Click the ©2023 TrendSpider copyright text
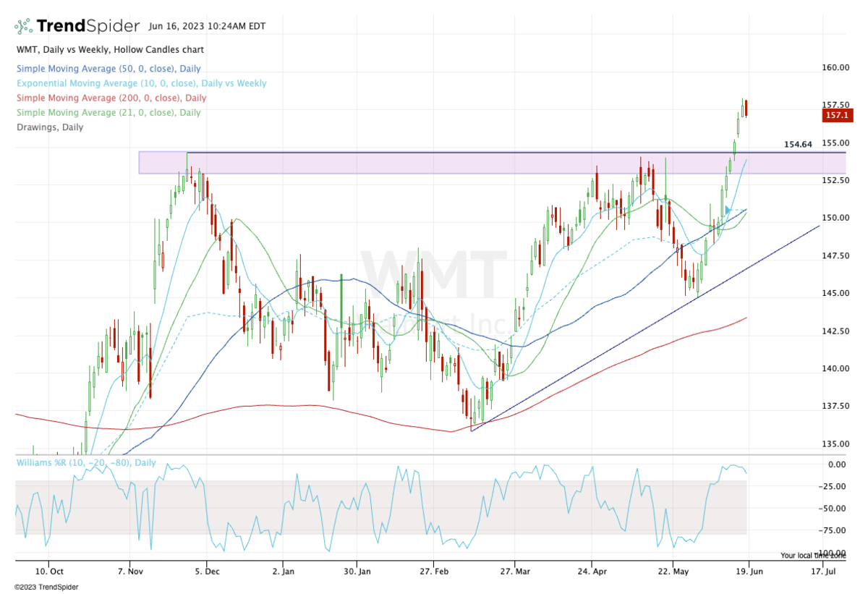868x594 pixels. 46,587
